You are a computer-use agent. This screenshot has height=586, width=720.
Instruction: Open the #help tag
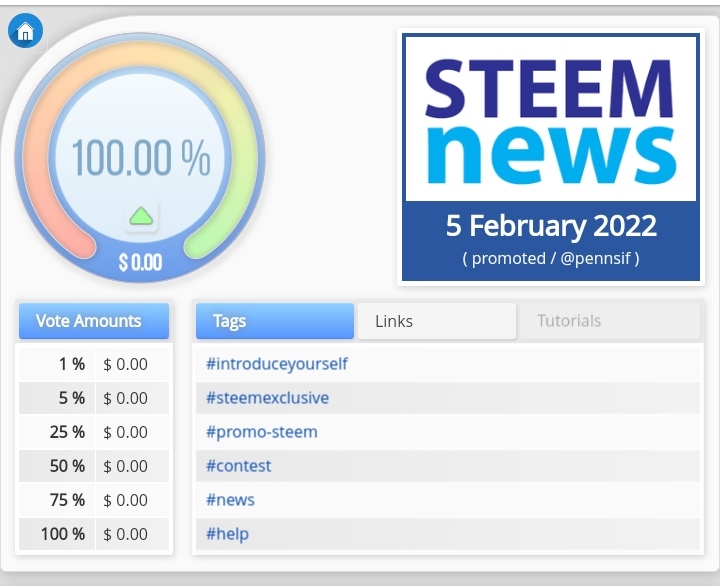(227, 534)
